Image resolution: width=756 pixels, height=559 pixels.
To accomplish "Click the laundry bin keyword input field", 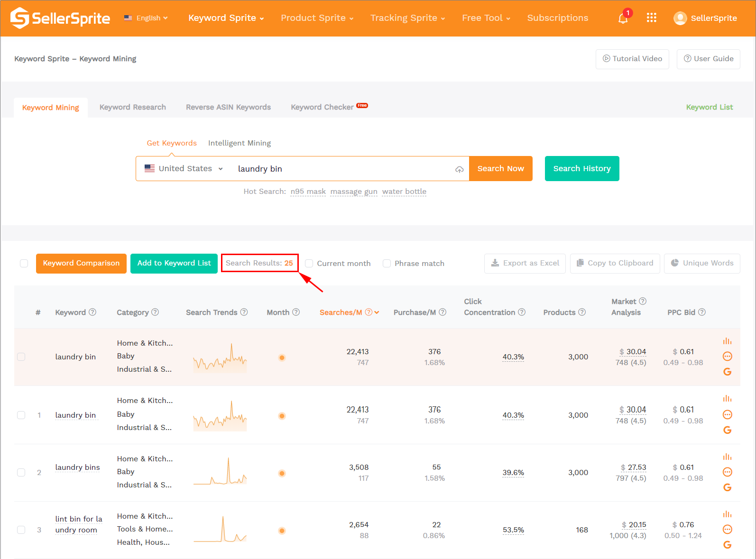I will point(341,169).
